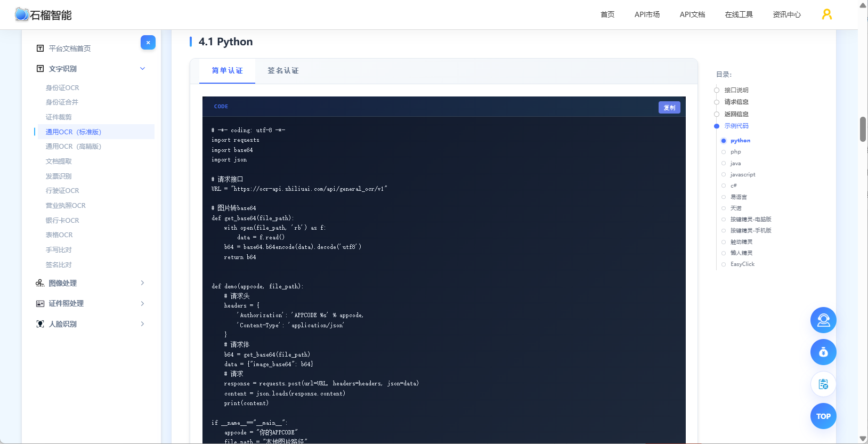Select 证件裁剪 in sidebar
Viewport: 868px width, 444px height.
coord(59,117)
